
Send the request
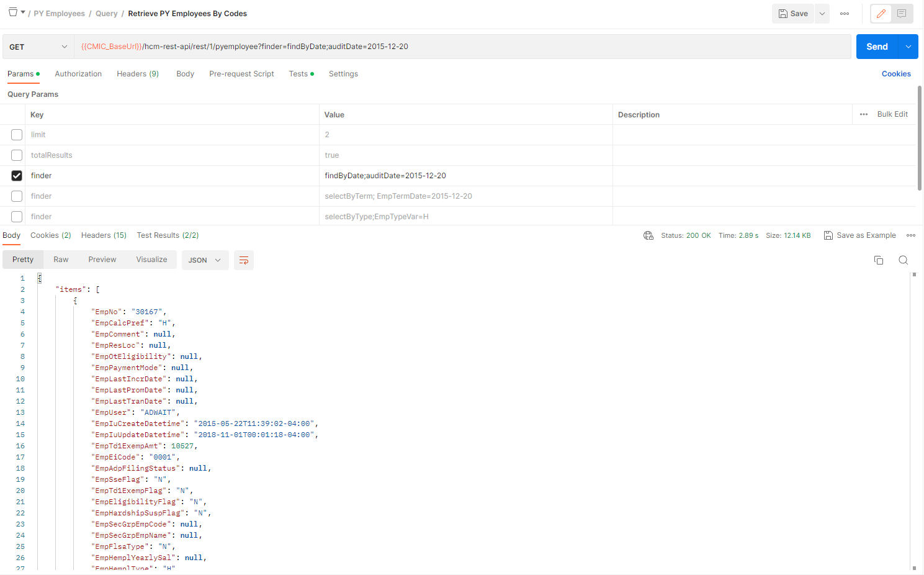pyautogui.click(x=877, y=47)
